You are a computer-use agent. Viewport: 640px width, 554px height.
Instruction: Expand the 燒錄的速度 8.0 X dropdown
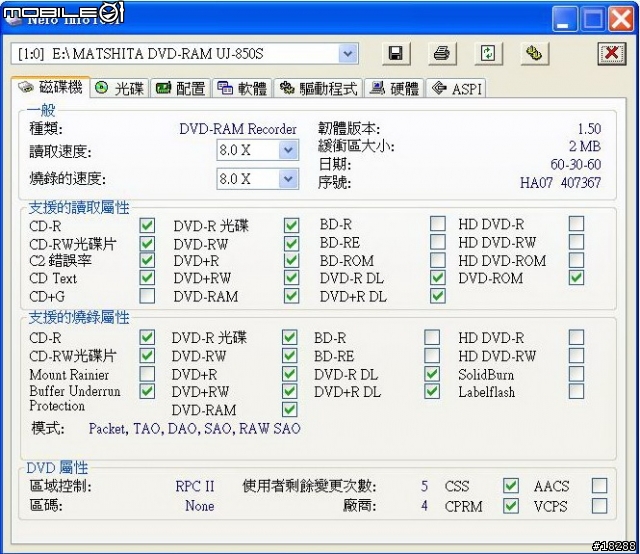click(x=288, y=179)
